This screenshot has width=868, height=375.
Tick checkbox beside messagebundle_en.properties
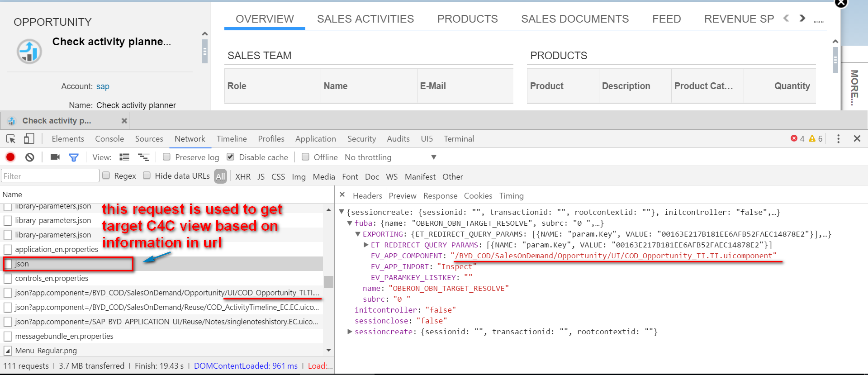pos(8,336)
